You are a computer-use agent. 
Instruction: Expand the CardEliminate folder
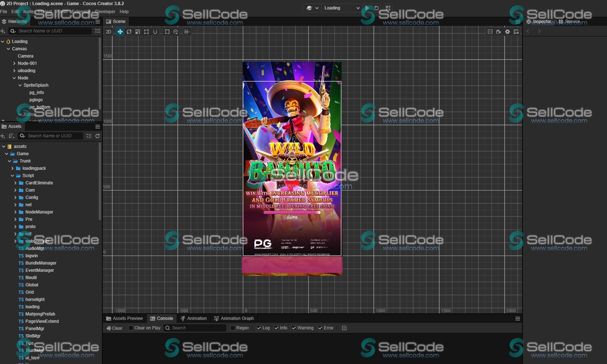point(15,183)
